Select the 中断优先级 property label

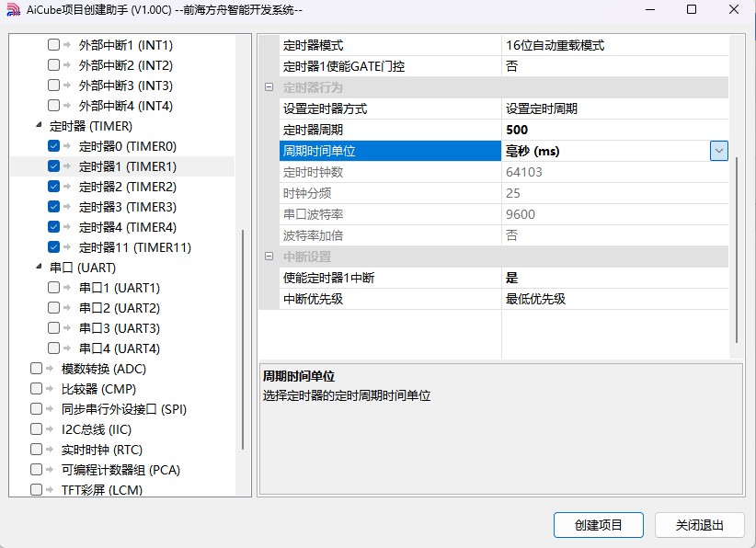tap(313, 299)
